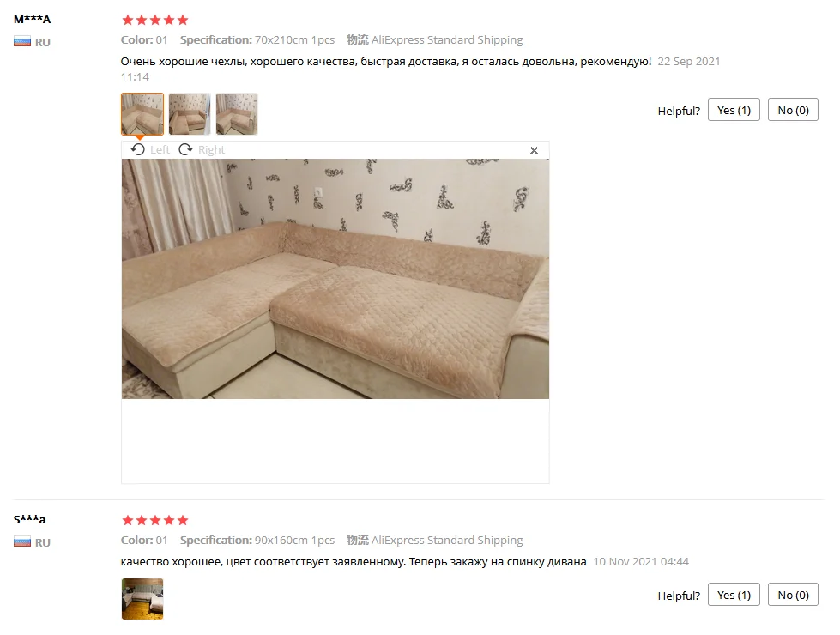Image resolution: width=840 pixels, height=635 pixels.
Task: Open the photo thumbnail in S***a's review
Action: click(142, 599)
